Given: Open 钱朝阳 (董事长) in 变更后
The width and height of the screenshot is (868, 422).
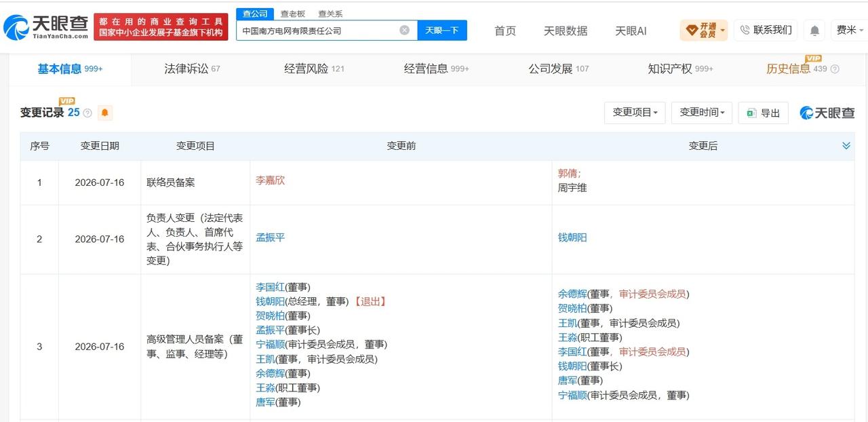Looking at the screenshot, I should 572,366.
